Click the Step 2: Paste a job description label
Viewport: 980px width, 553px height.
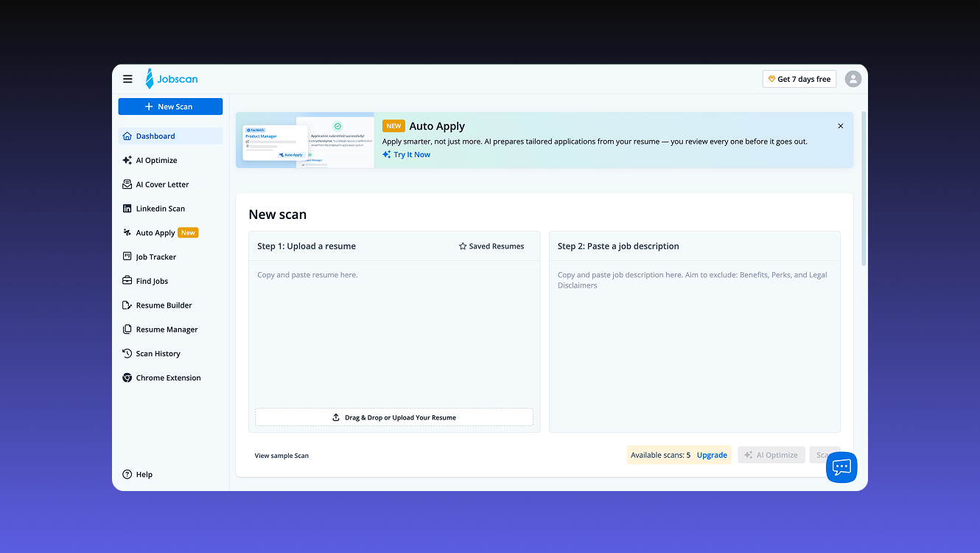point(618,246)
